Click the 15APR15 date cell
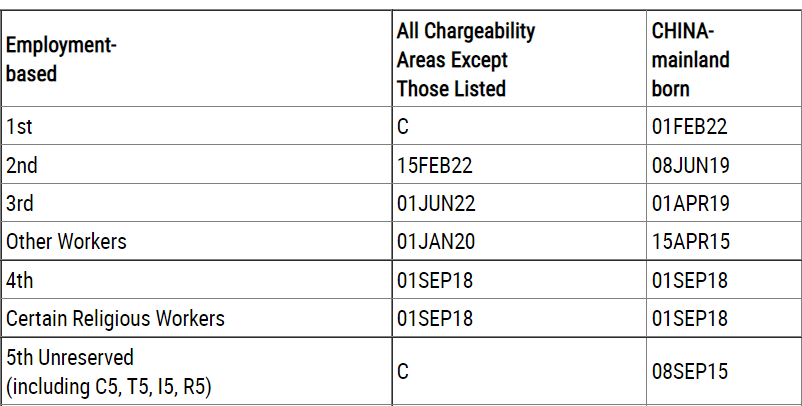This screenshot has width=802, height=406. [x=691, y=241]
